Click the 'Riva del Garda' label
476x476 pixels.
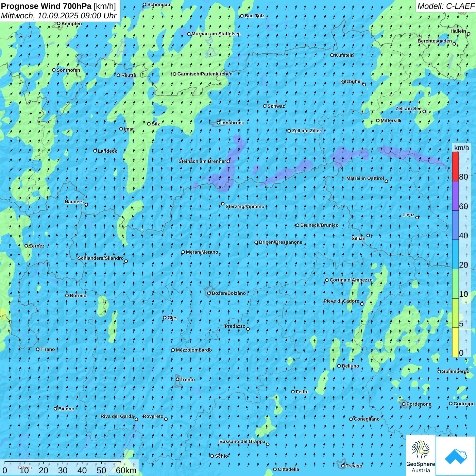point(117,416)
